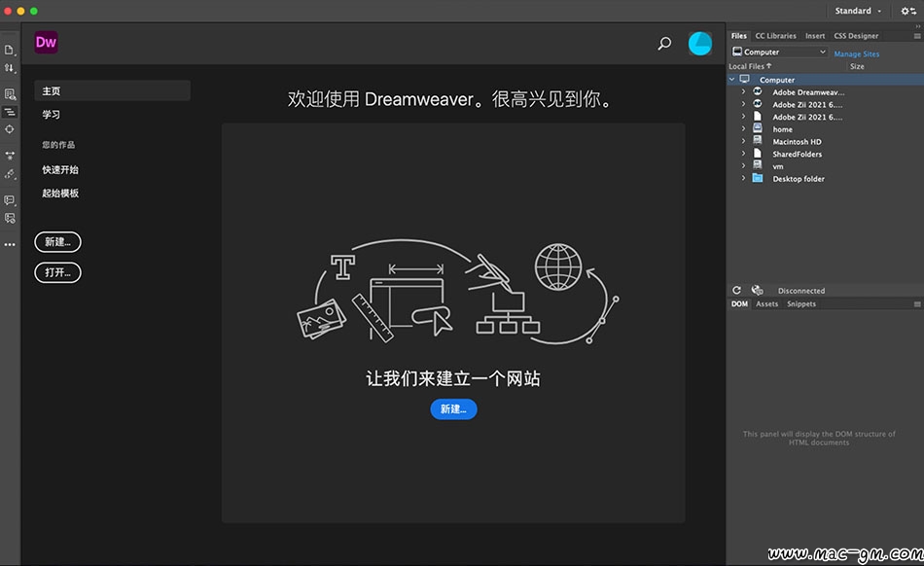Switch to the Snippets tab
The height and width of the screenshot is (566, 924).
[801, 303]
